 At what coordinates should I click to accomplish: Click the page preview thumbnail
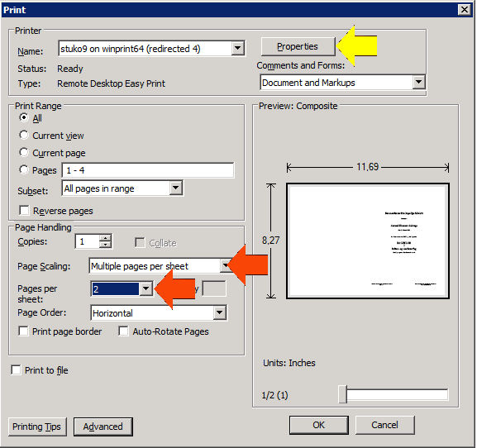368,241
